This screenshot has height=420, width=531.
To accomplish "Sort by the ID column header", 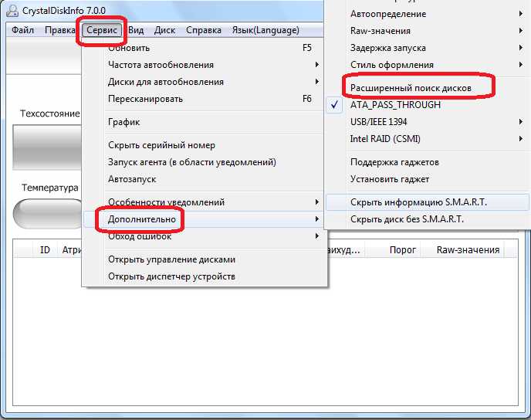I will pos(45,250).
